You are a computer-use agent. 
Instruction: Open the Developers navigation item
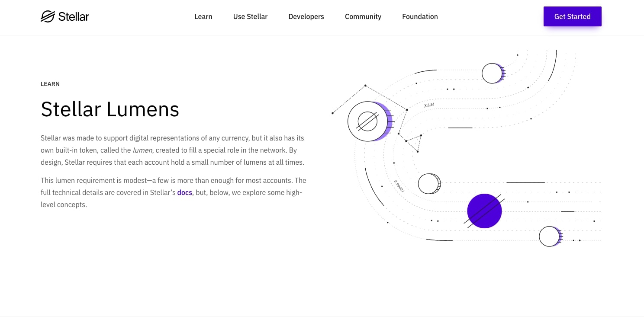click(306, 16)
